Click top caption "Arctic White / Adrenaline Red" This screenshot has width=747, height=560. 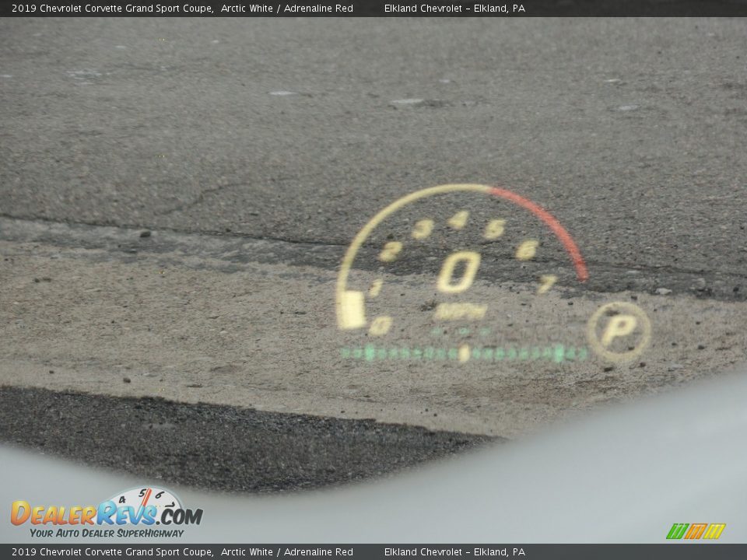point(286,9)
